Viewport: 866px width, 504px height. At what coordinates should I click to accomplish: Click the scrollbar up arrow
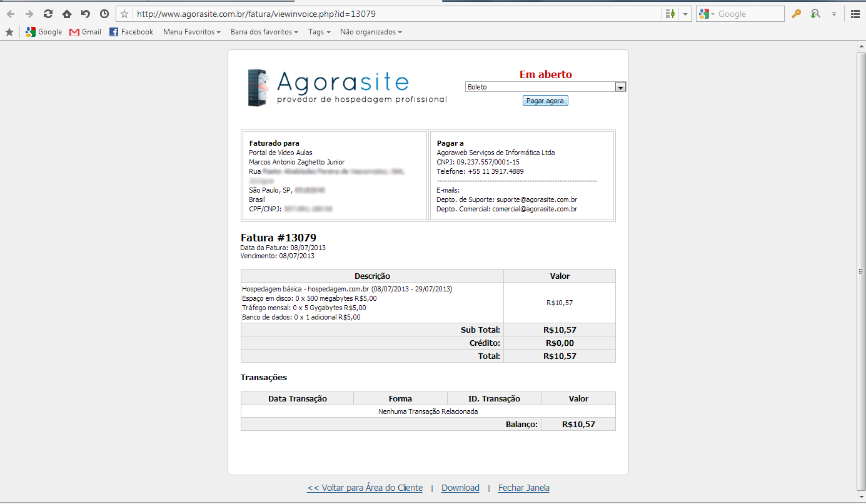(861, 47)
